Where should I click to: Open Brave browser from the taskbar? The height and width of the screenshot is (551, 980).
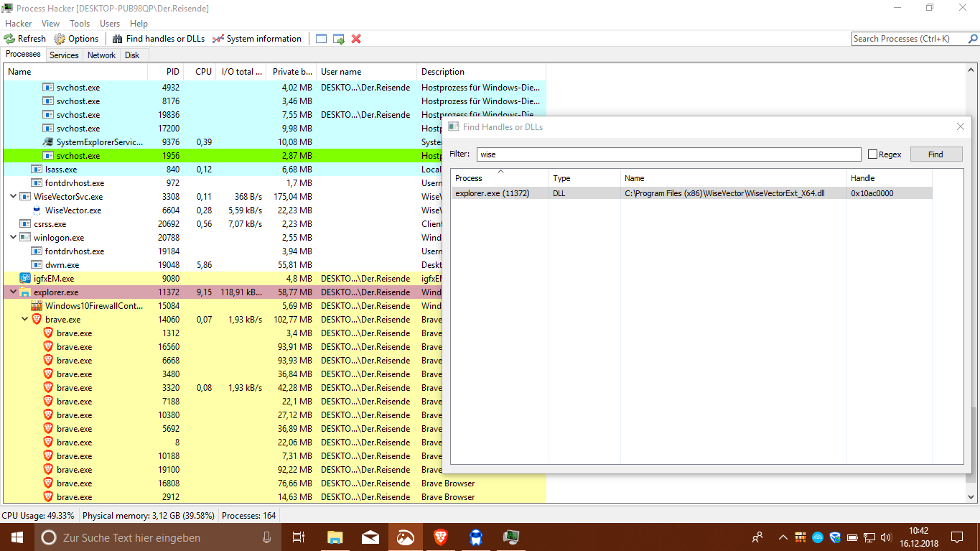click(440, 537)
